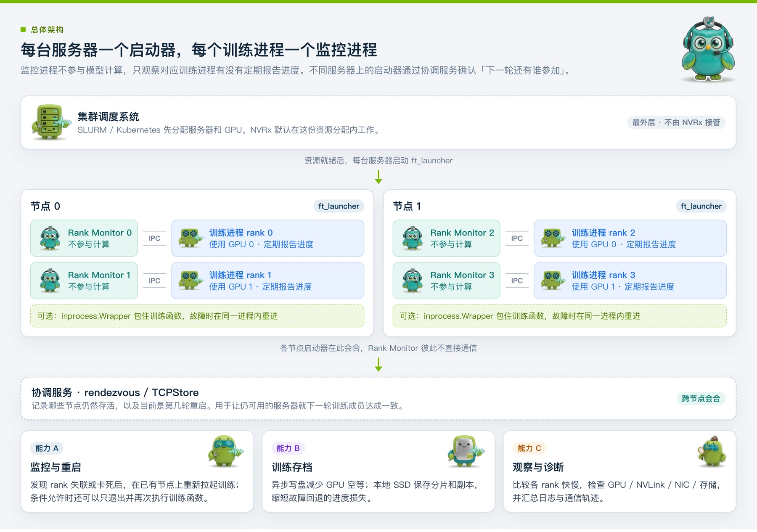
Task: Click the GPU icon for 训练进程 rank 2
Action: pos(553,238)
